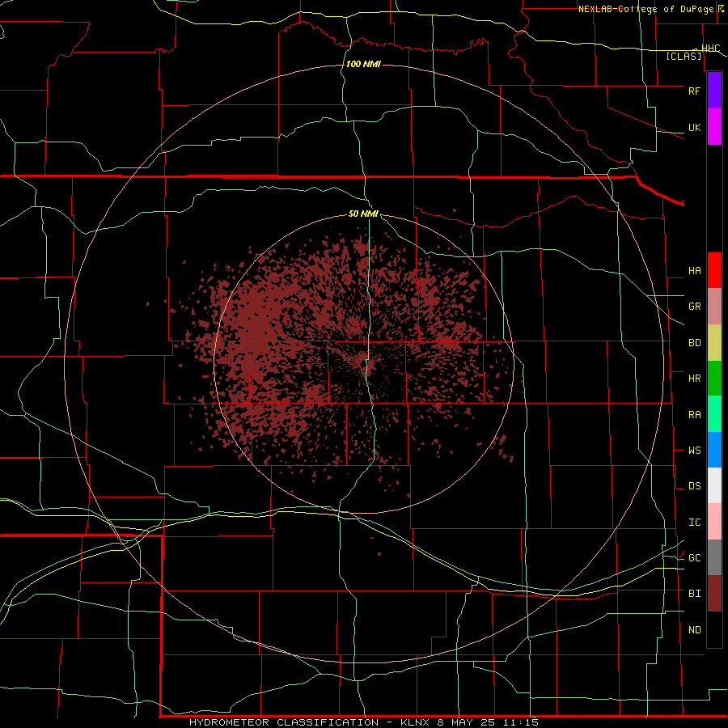Click the BD legend label
The width and height of the screenshot is (728, 728).
tap(694, 343)
